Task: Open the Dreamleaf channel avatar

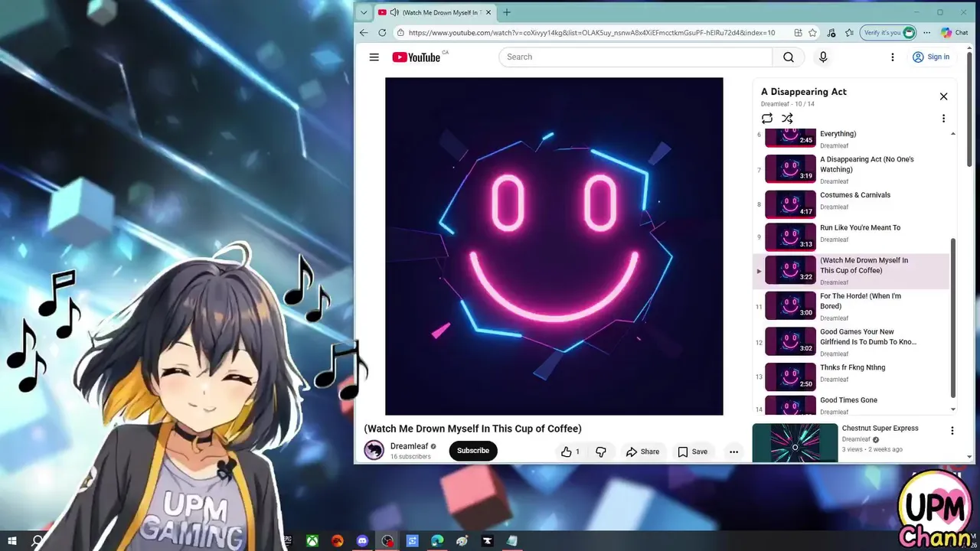Action: (x=374, y=450)
